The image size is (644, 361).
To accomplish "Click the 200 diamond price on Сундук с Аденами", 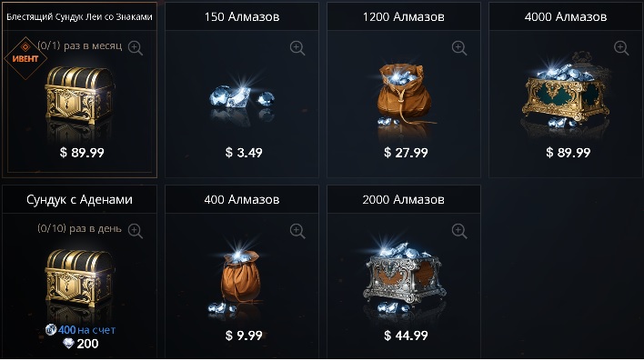I will coord(81,344).
